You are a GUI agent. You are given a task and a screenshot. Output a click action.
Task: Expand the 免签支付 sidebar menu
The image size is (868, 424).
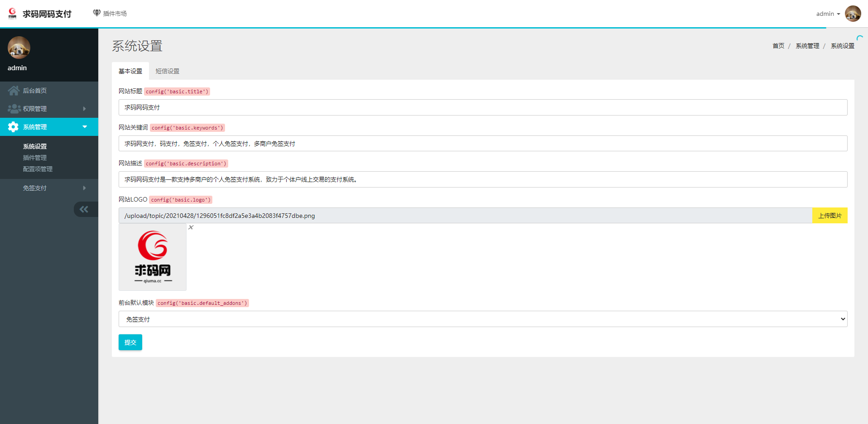point(49,188)
